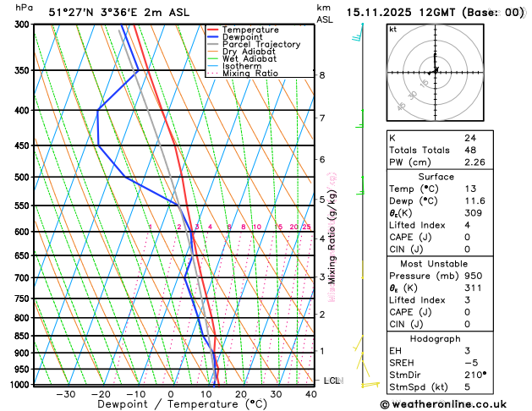Click the Totals Totals value 48
This screenshot has width=532, height=411.
(x=470, y=151)
